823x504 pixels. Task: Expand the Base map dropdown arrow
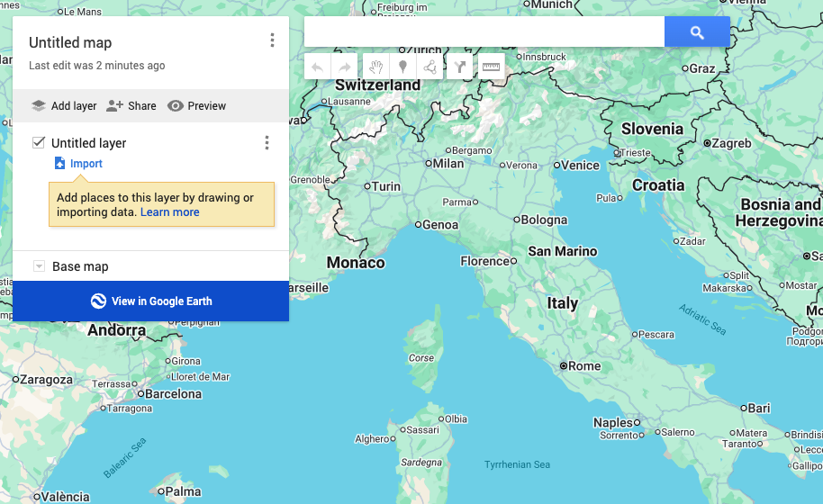point(39,265)
